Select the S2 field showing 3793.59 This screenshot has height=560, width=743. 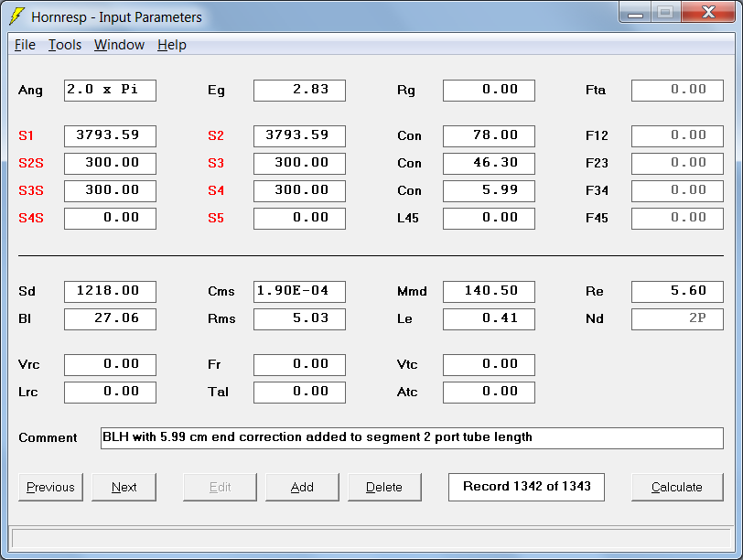coord(299,136)
